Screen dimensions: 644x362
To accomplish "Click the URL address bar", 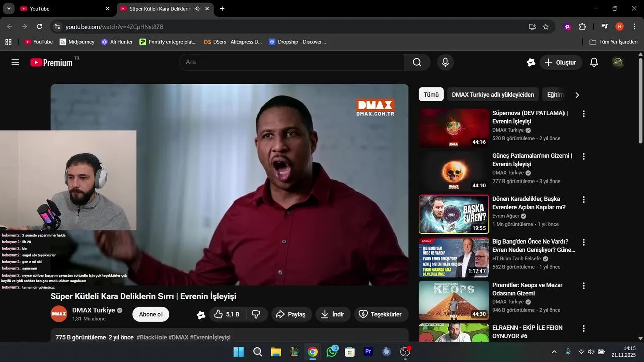I will (292, 26).
